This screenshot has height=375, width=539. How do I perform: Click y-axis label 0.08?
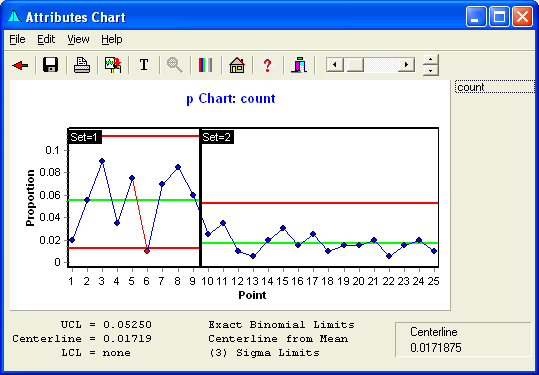point(50,173)
